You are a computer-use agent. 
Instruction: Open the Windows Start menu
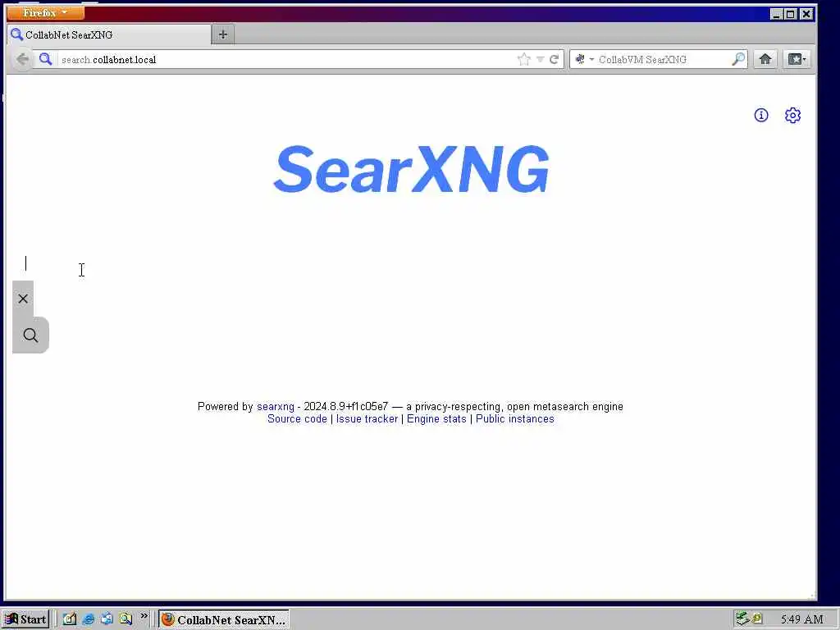click(25, 619)
